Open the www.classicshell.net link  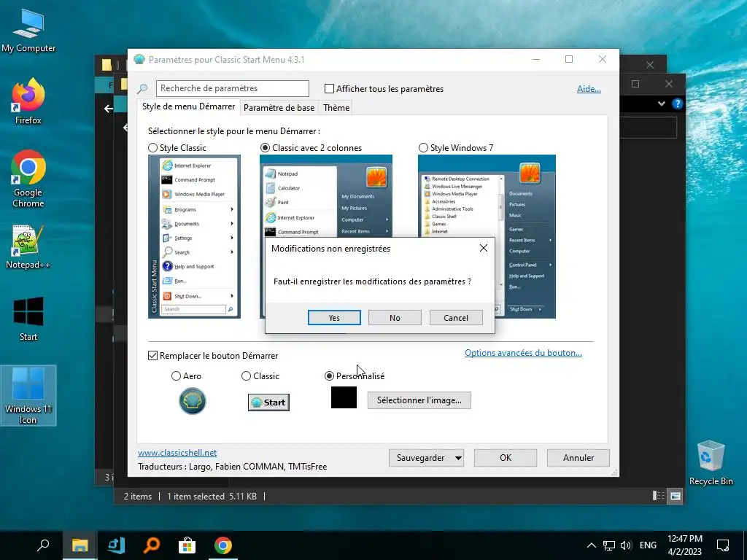click(x=177, y=453)
